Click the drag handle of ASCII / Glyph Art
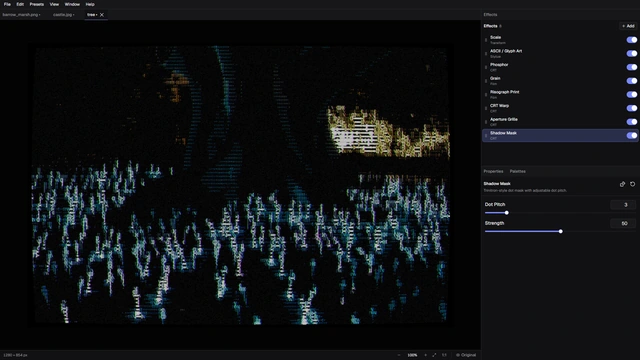Screen dimensions: 640x360 pyautogui.click(x=486, y=53)
